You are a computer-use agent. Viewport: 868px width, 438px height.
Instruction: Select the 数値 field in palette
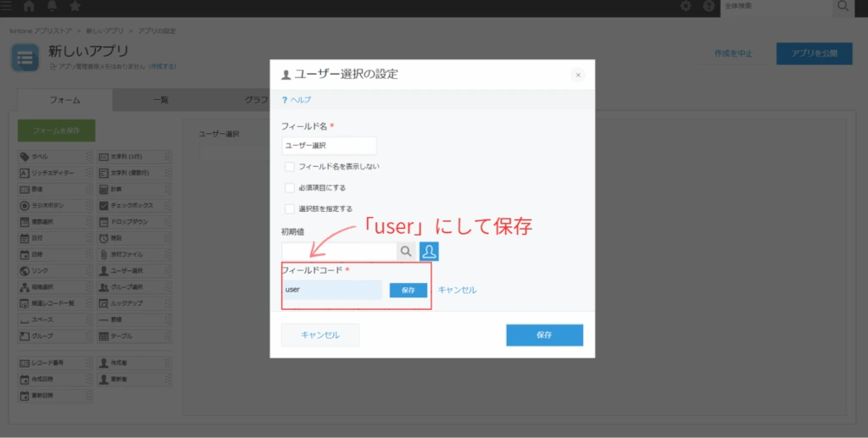tap(55, 189)
